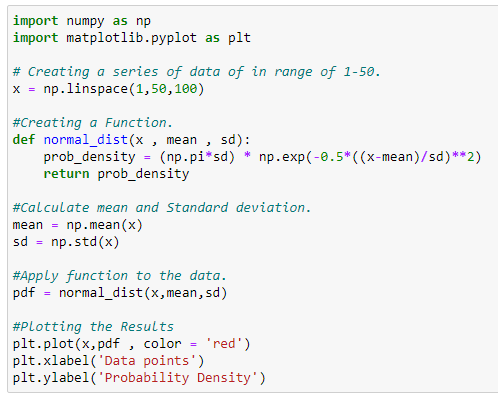The width and height of the screenshot is (498, 396).
Task: Click the '#Plotting the Results' comment
Action: [93, 327]
